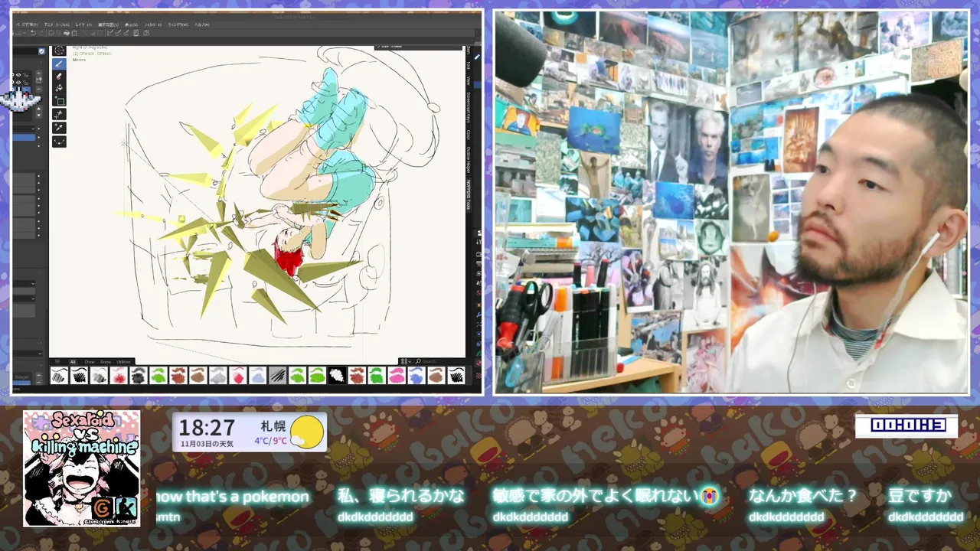Adjust the blue opacity slider below layers
The width and height of the screenshot is (980, 551).
point(24,137)
